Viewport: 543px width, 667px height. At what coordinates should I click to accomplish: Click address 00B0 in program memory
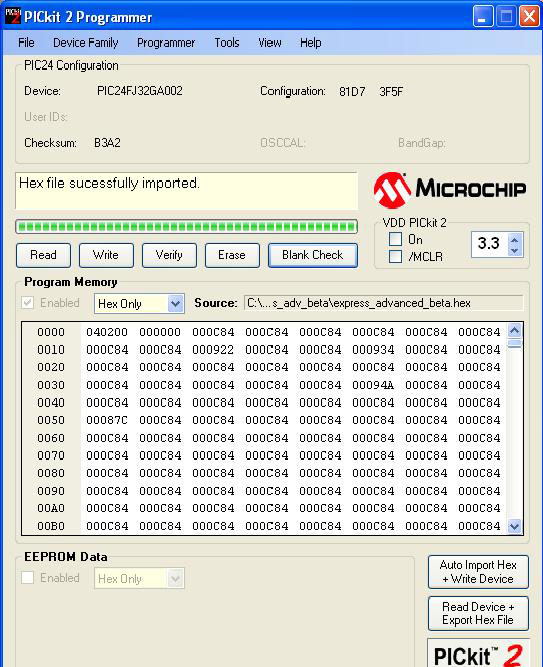51,526
